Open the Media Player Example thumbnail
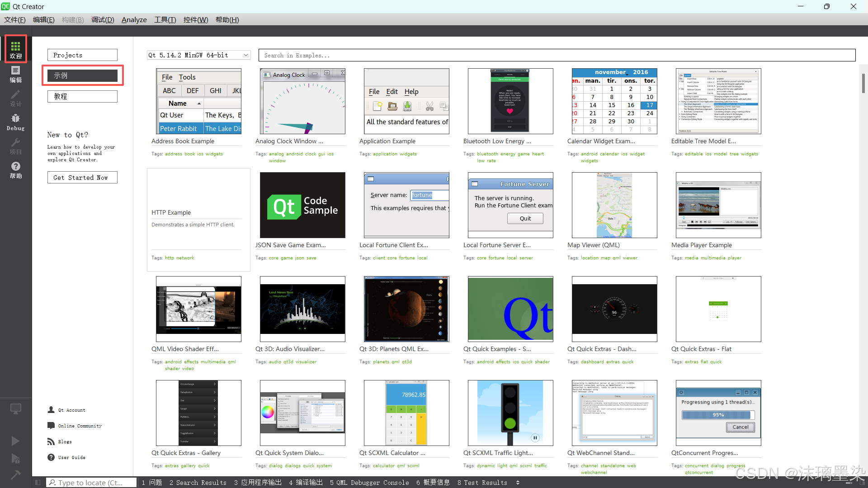The image size is (868, 488). coord(718,205)
